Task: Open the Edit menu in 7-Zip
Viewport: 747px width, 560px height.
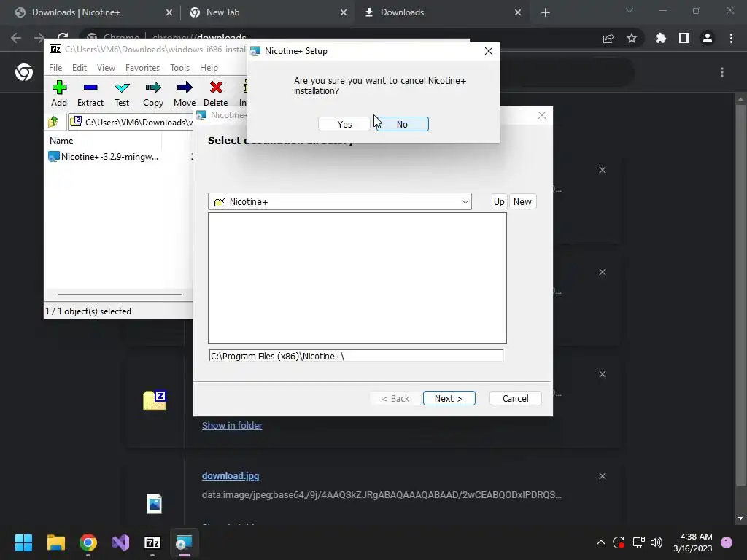Action: coord(79,68)
